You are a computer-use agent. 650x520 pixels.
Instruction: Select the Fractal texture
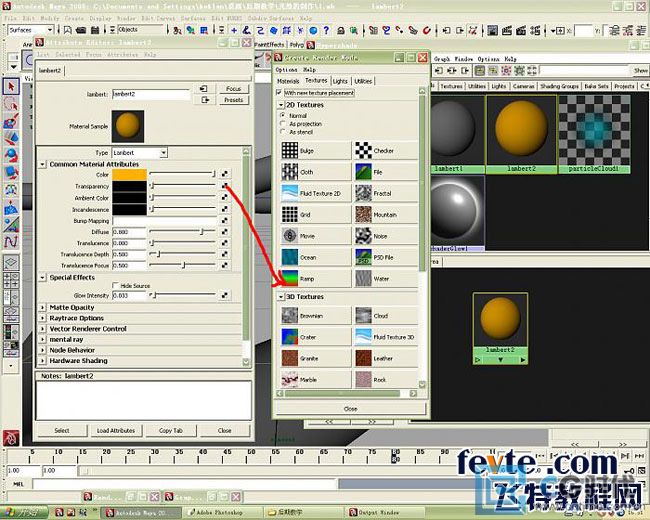coord(386,193)
